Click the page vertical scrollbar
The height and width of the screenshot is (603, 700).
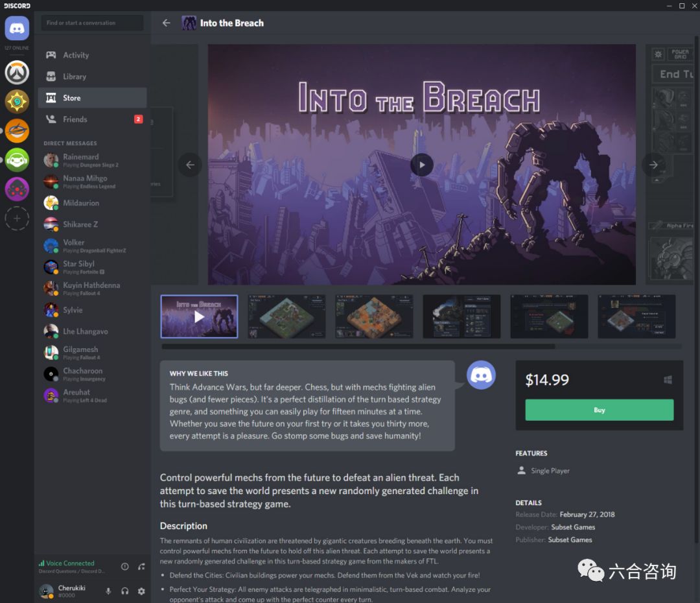(696, 288)
